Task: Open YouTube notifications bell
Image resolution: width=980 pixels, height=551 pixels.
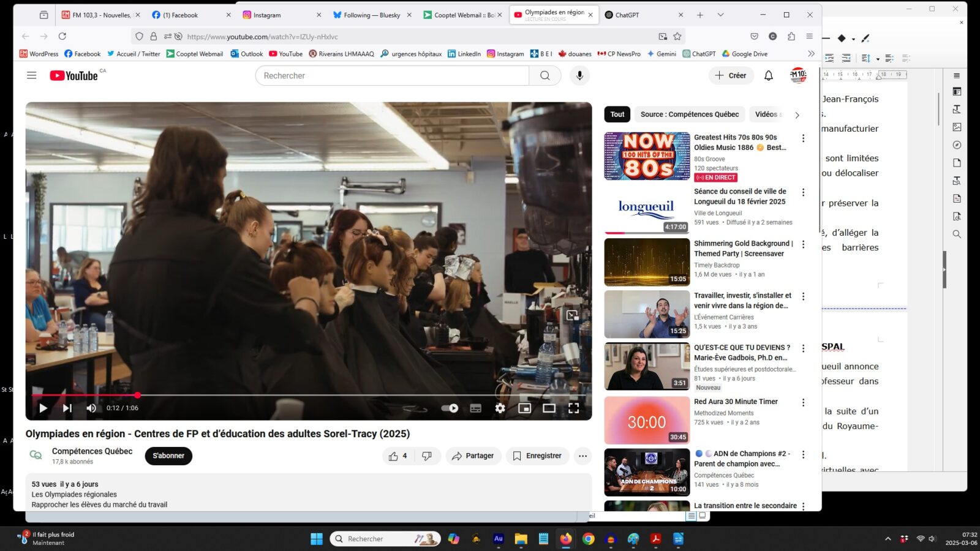Action: [768, 75]
